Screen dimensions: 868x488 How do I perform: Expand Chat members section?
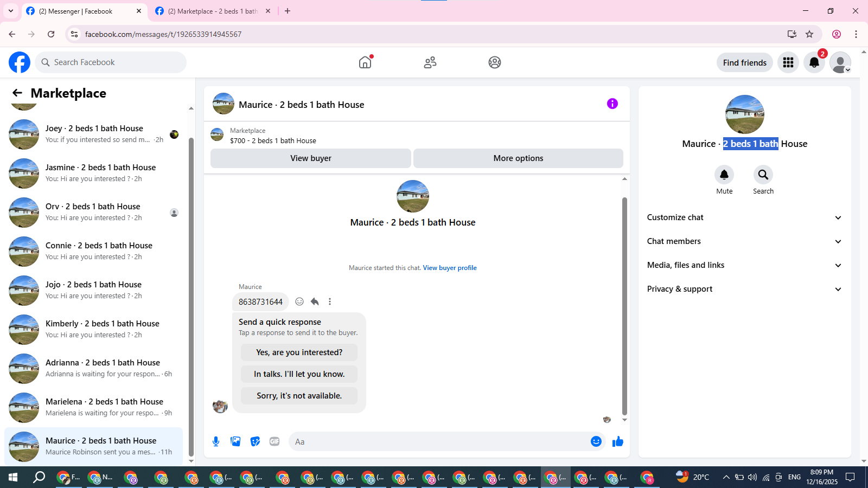(x=744, y=241)
